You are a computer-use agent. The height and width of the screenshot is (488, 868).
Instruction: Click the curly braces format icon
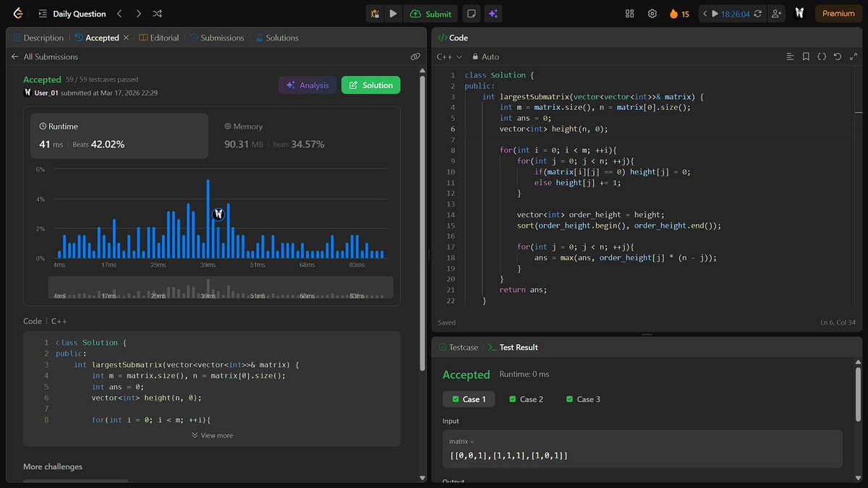822,56
